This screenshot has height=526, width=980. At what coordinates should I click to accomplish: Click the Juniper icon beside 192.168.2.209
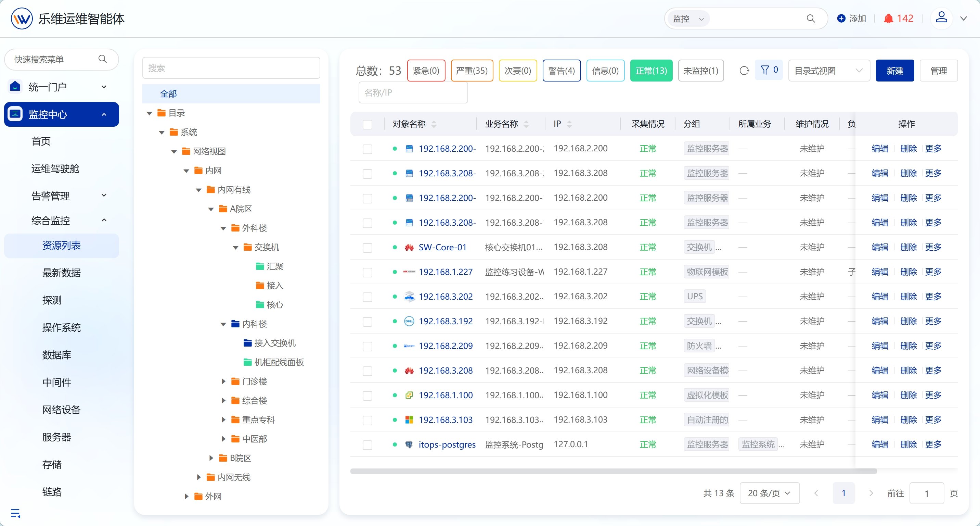409,346
